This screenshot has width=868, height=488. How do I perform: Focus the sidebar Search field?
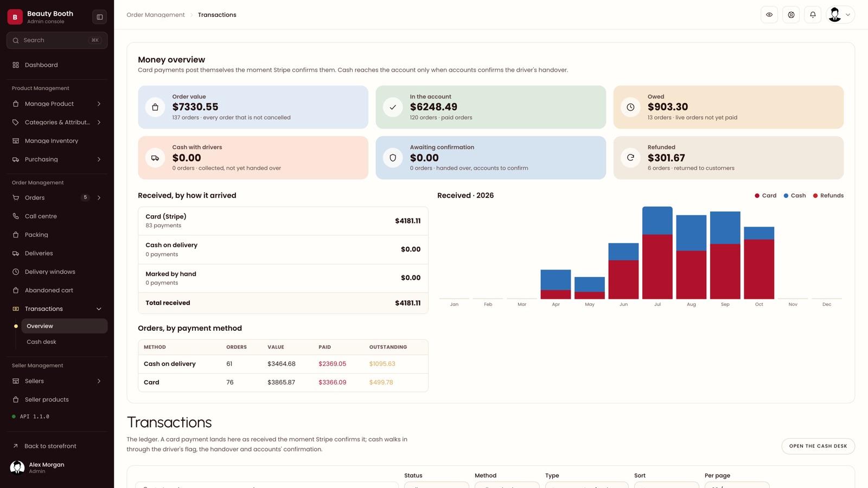[x=57, y=40]
